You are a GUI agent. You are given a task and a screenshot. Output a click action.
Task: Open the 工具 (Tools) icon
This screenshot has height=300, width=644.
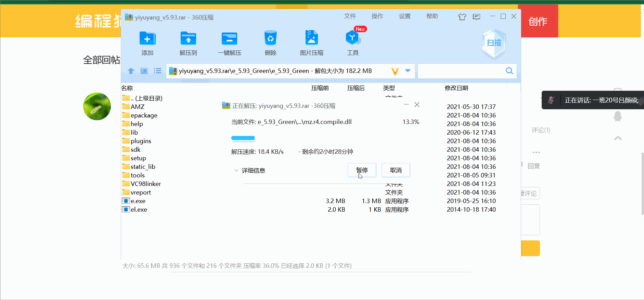(x=353, y=38)
